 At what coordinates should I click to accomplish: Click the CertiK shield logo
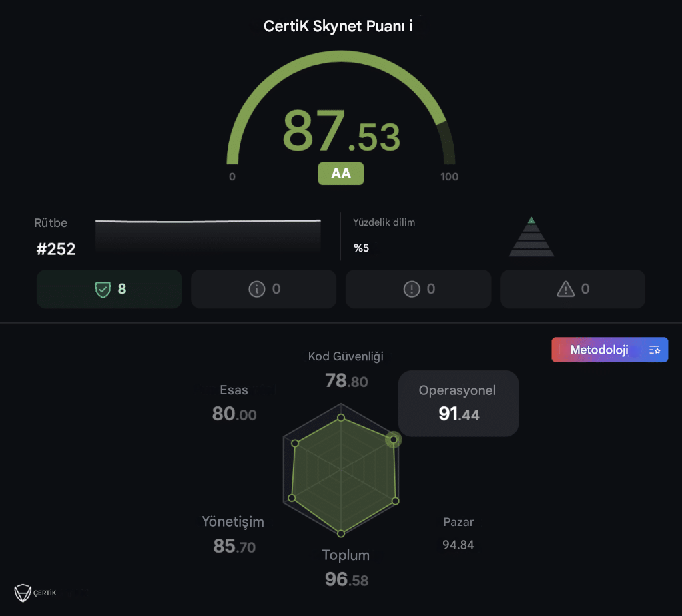[22, 593]
